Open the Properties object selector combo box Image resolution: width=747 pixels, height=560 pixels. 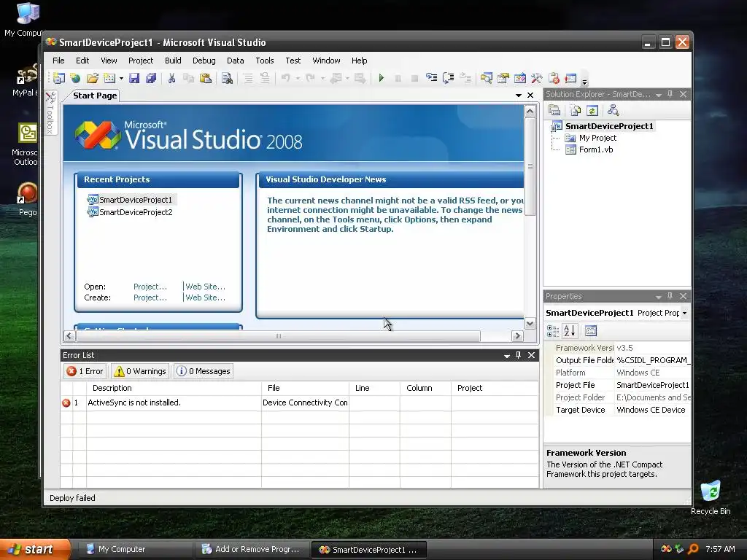617,313
